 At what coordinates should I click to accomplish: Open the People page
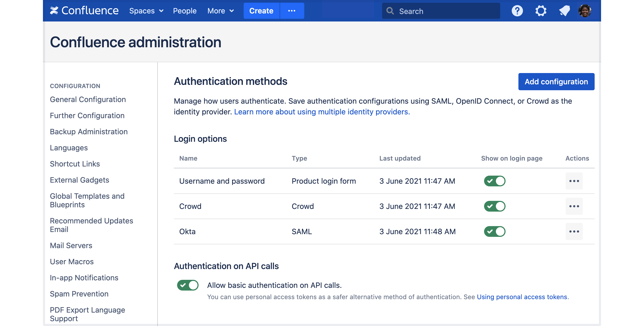point(185,11)
